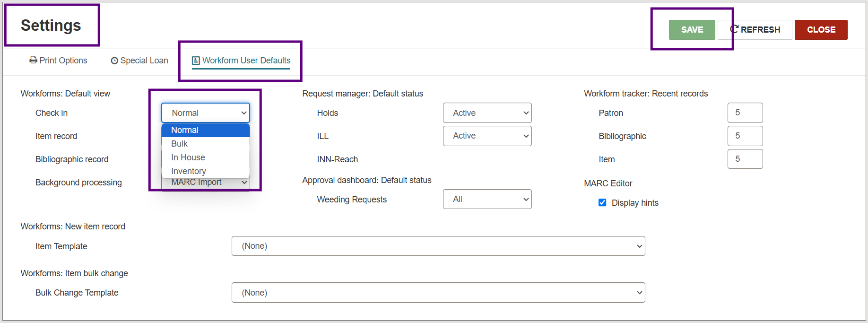
Task: Click the Bibliographic recent records field
Action: (x=745, y=136)
